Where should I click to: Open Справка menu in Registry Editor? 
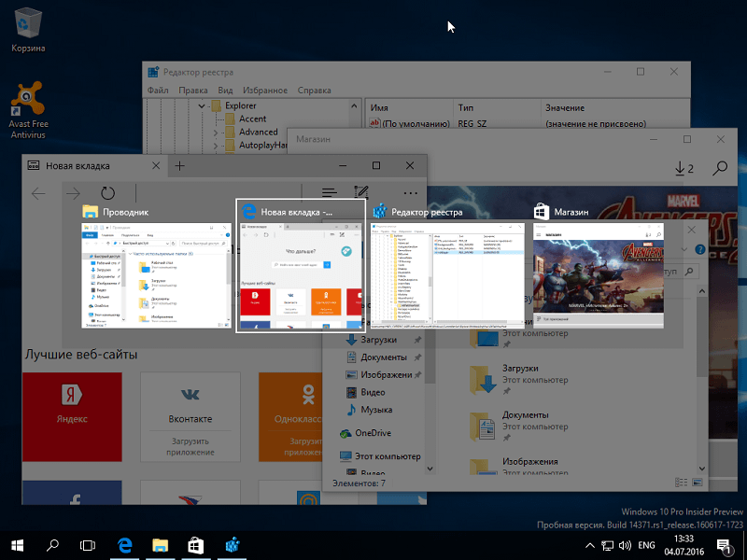[x=314, y=90]
